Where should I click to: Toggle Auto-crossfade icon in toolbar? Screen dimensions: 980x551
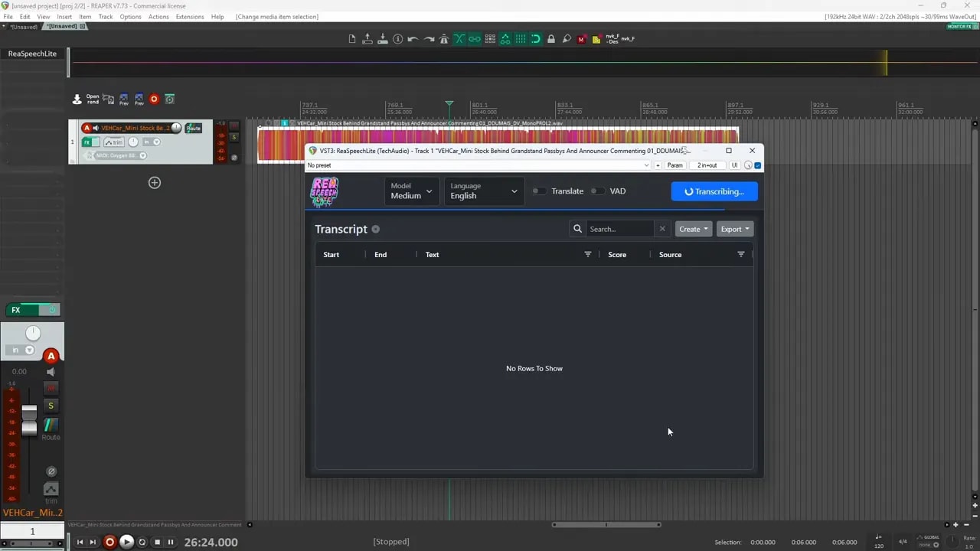pyautogui.click(x=459, y=39)
